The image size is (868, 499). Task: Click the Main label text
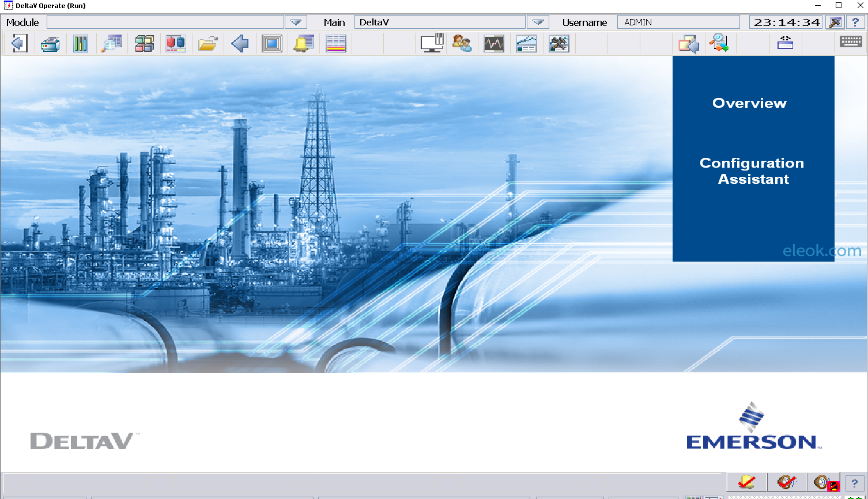(334, 22)
